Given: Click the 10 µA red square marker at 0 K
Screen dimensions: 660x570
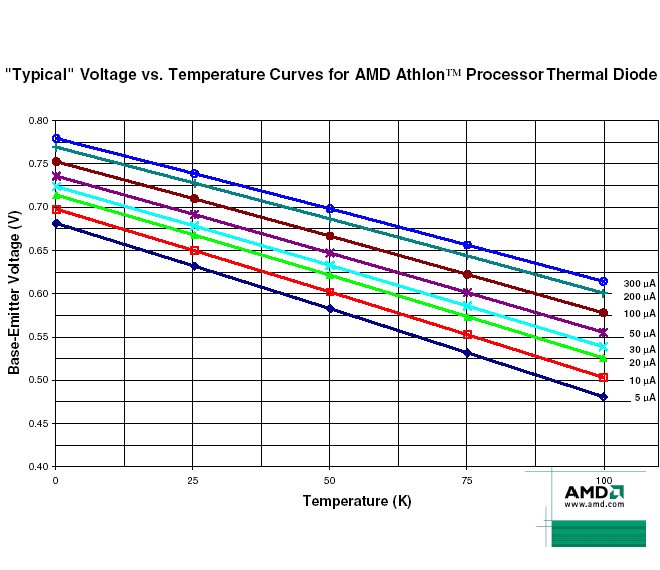Looking at the screenshot, I should click(56, 210).
